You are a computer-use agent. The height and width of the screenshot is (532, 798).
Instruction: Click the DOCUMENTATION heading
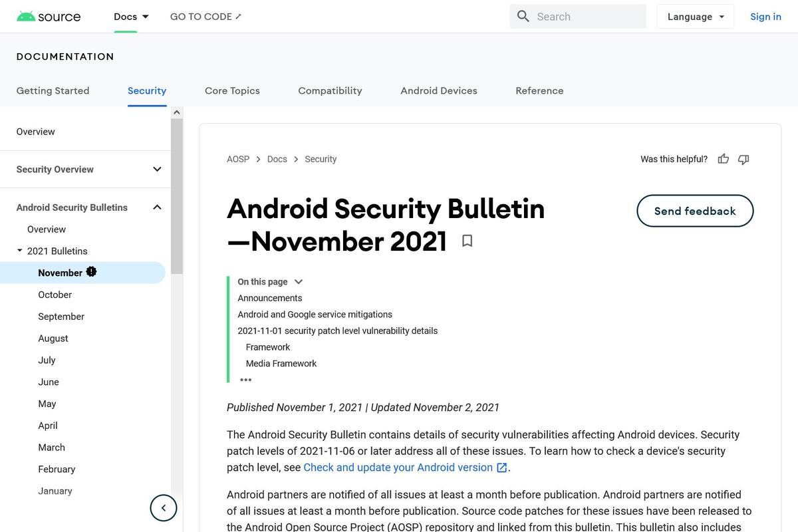65,57
